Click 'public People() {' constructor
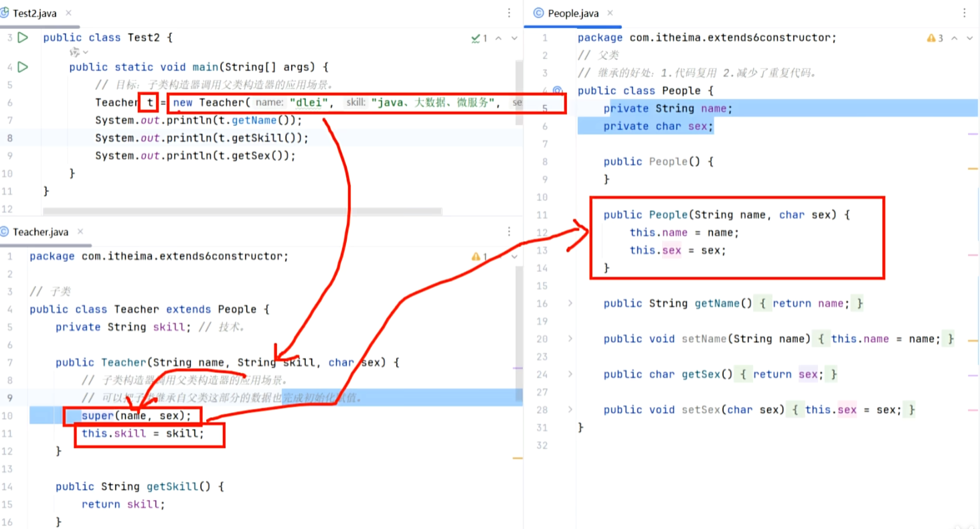 (659, 162)
